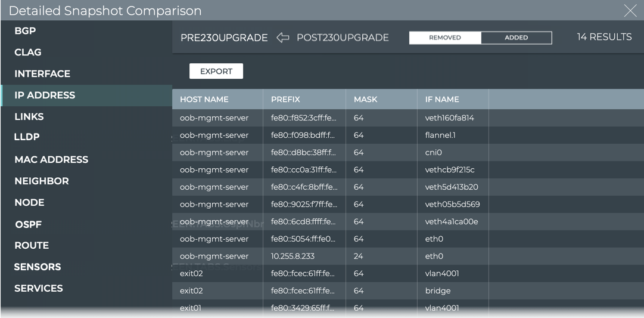Show the MAC Address comparison

click(51, 159)
